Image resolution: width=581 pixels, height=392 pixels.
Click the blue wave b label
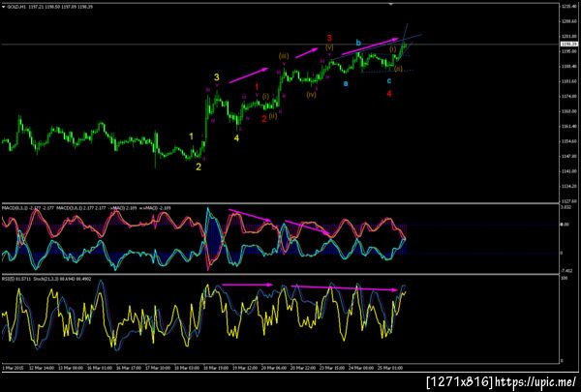pos(358,43)
